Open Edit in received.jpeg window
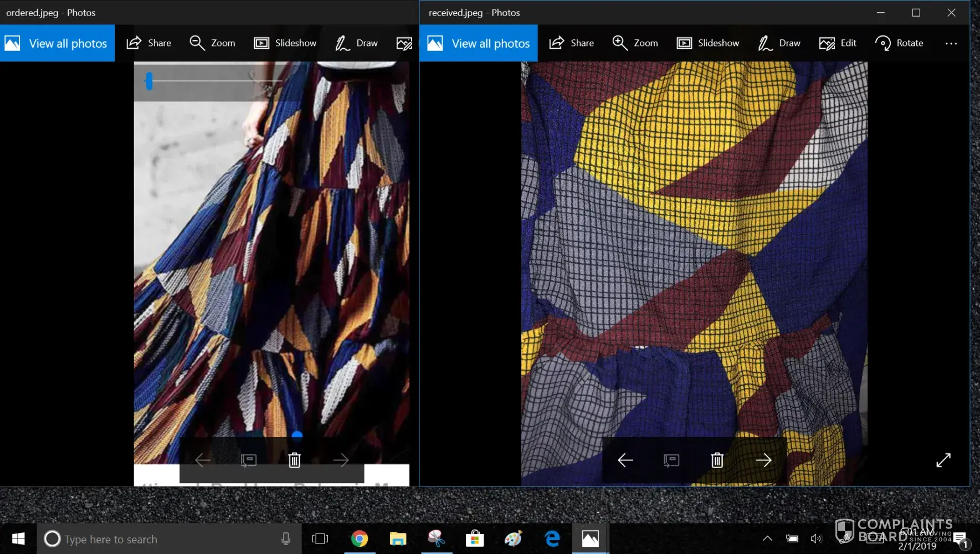This screenshot has height=554, width=980. 838,43
